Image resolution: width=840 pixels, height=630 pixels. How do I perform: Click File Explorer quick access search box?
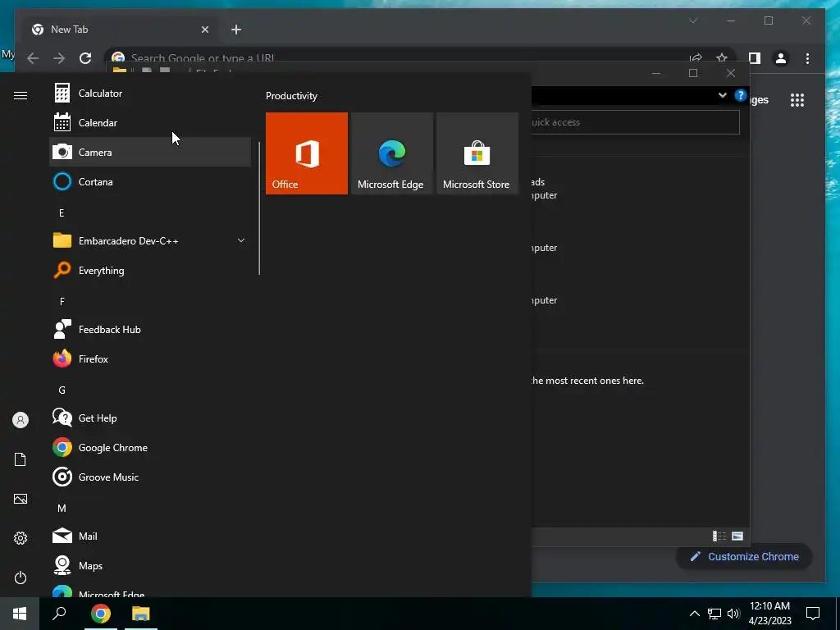[636, 122]
